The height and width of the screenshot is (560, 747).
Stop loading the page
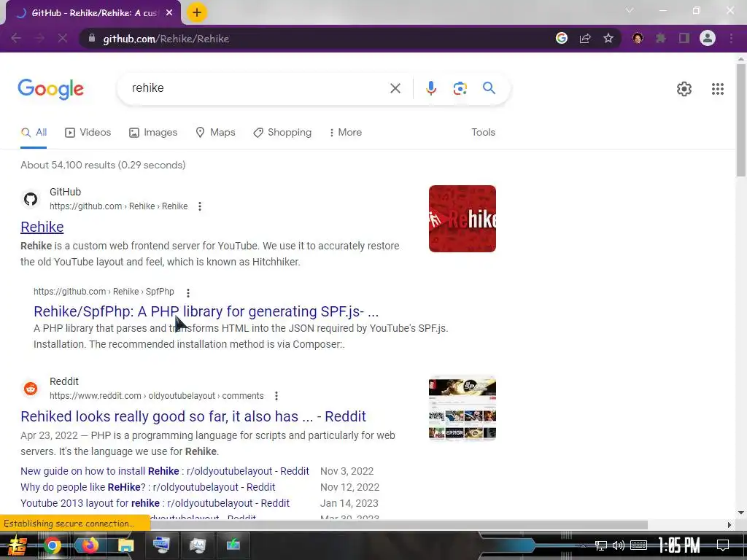pos(63,38)
